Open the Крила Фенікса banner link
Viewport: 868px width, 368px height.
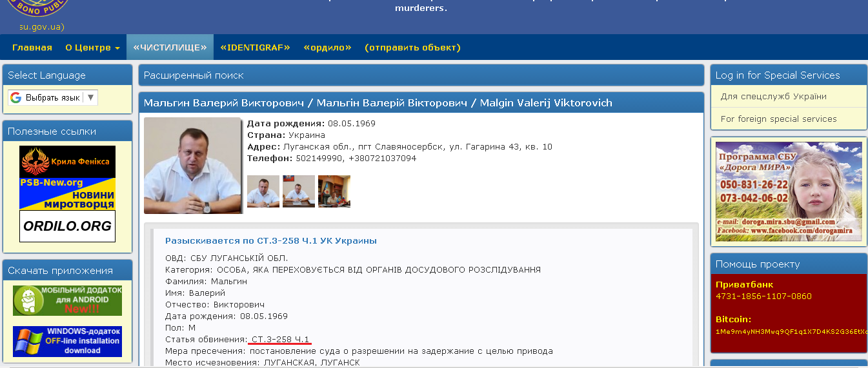[x=67, y=162]
